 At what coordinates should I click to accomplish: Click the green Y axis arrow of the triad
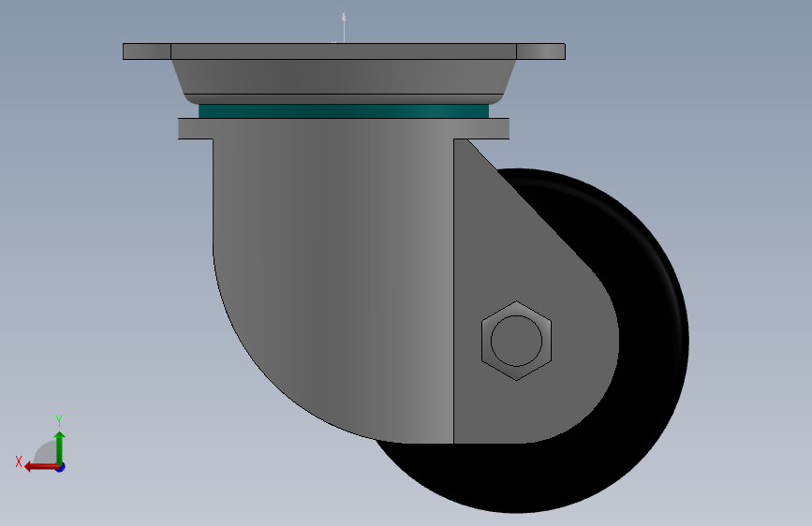[x=60, y=447]
